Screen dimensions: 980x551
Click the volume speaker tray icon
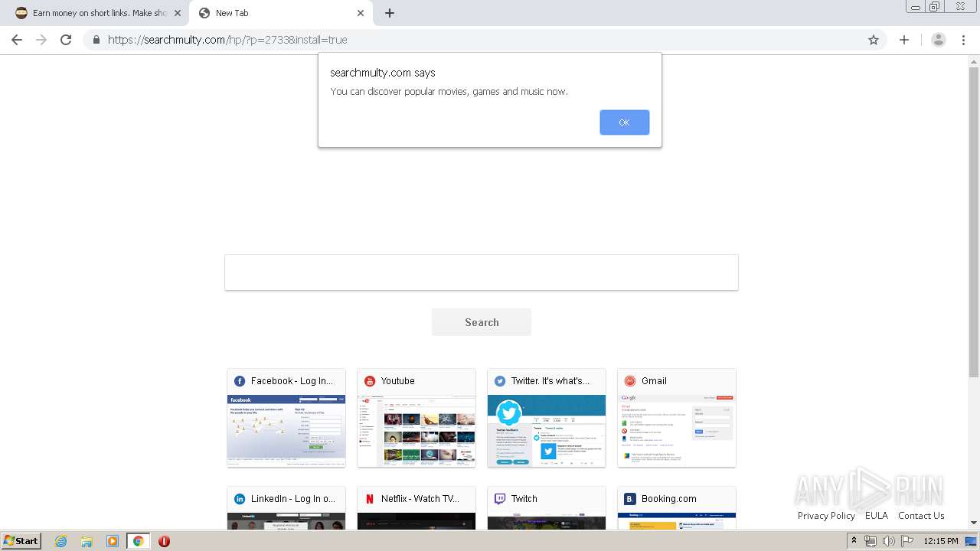click(x=889, y=541)
